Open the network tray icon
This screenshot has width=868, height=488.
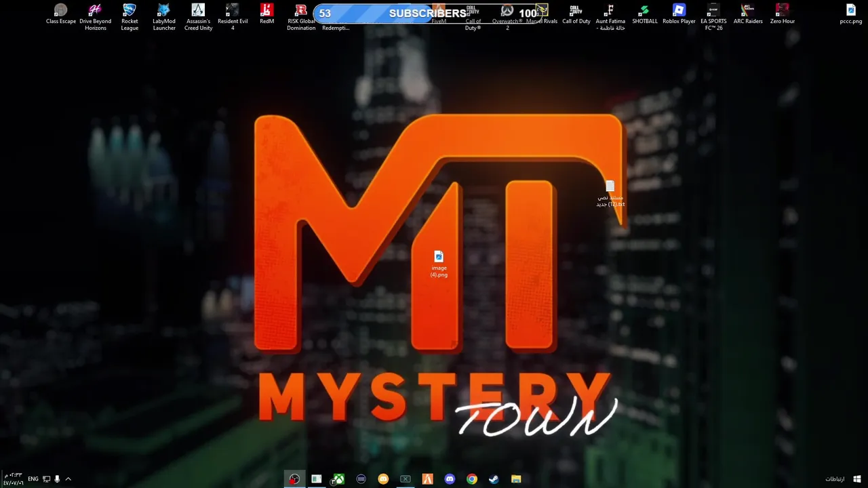46,479
